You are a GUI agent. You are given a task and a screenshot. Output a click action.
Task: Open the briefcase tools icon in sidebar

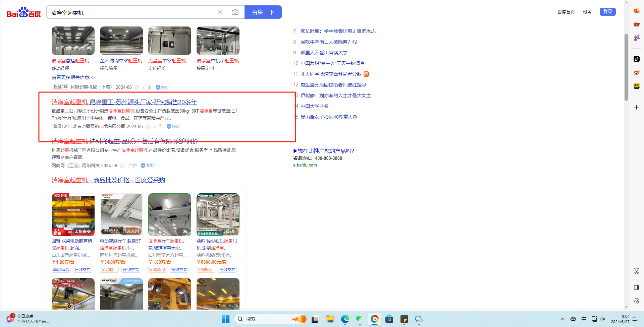pyautogui.click(x=636, y=24)
